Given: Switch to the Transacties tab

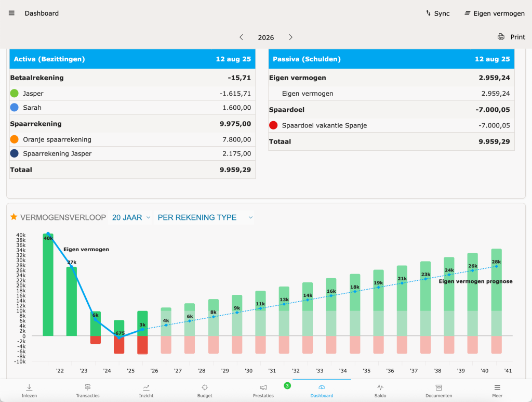Looking at the screenshot, I should coord(88,391).
